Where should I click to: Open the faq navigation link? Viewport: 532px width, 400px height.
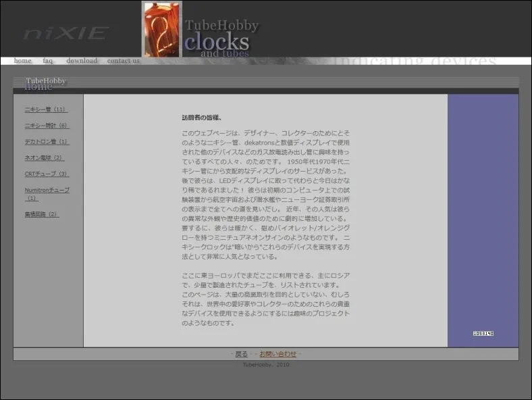pos(48,61)
